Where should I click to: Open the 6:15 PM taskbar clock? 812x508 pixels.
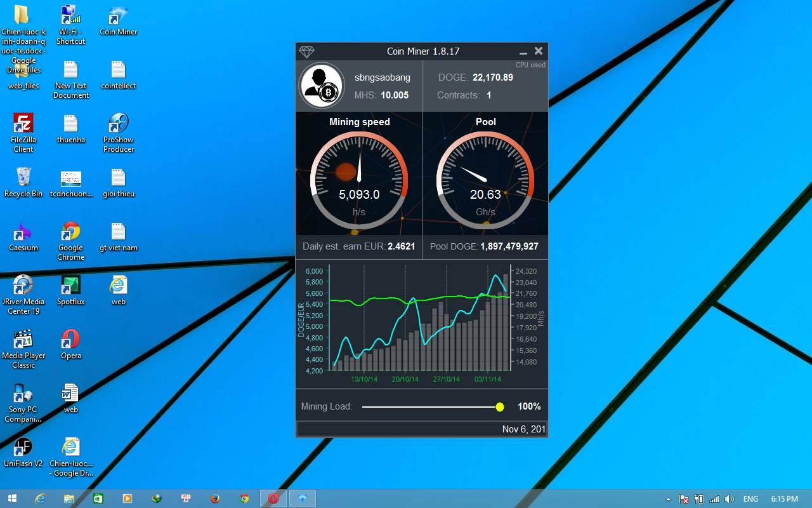[x=785, y=499]
